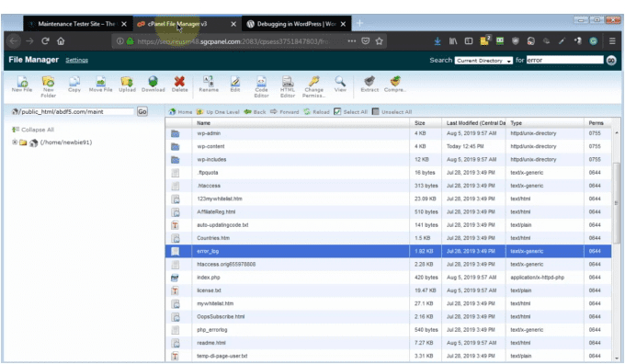Click the Download toolbar icon
The height and width of the screenshot is (364, 625).
[x=153, y=85]
